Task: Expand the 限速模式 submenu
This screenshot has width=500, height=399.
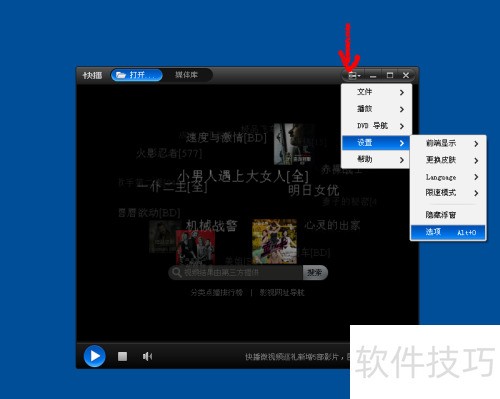Action: [448, 193]
